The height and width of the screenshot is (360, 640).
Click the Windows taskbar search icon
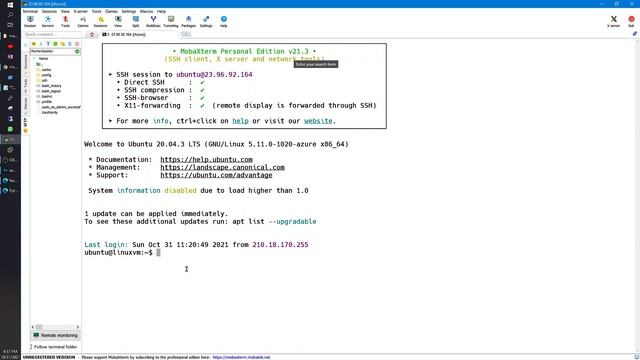10,15
